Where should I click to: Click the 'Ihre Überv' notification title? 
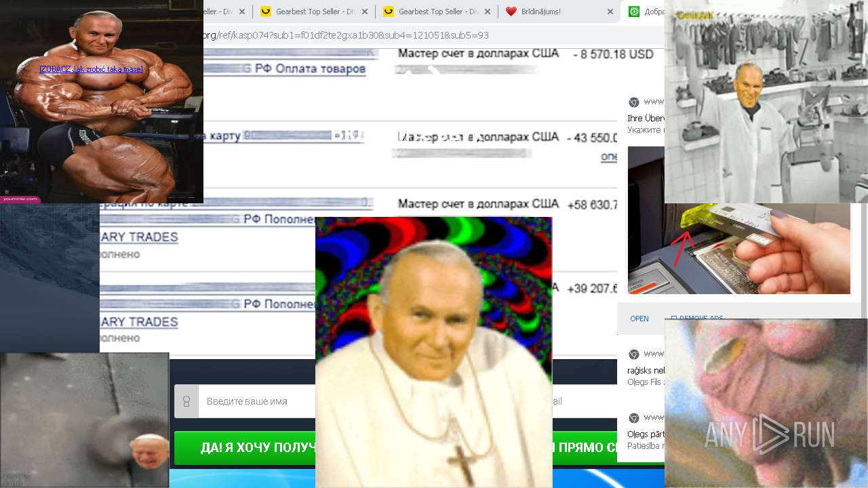click(646, 119)
